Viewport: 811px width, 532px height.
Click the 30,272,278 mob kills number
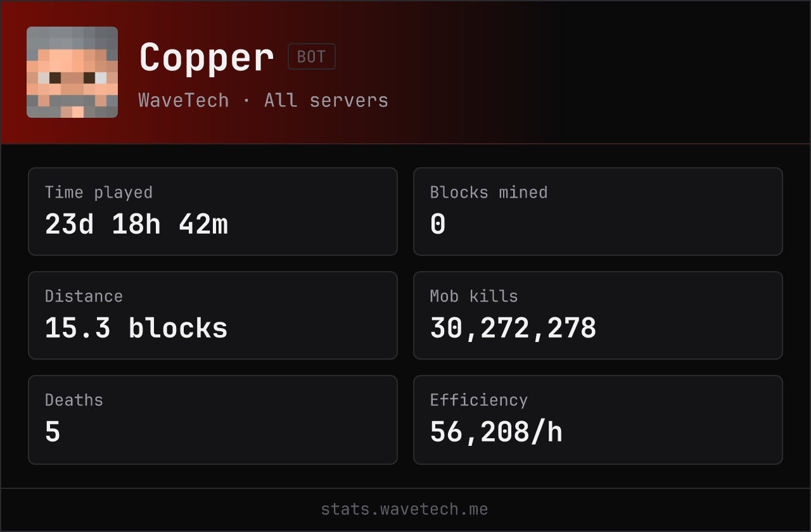(x=513, y=328)
